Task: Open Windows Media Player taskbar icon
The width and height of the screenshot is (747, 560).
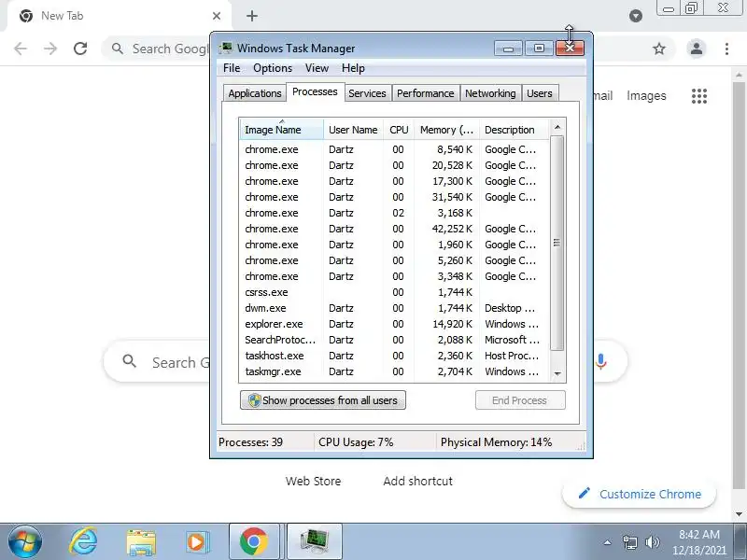Action: tap(197, 542)
